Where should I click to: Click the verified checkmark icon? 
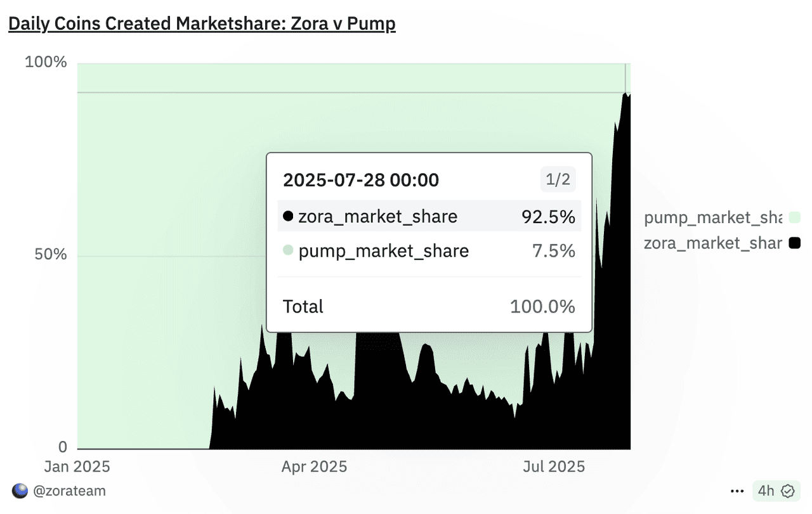click(788, 491)
